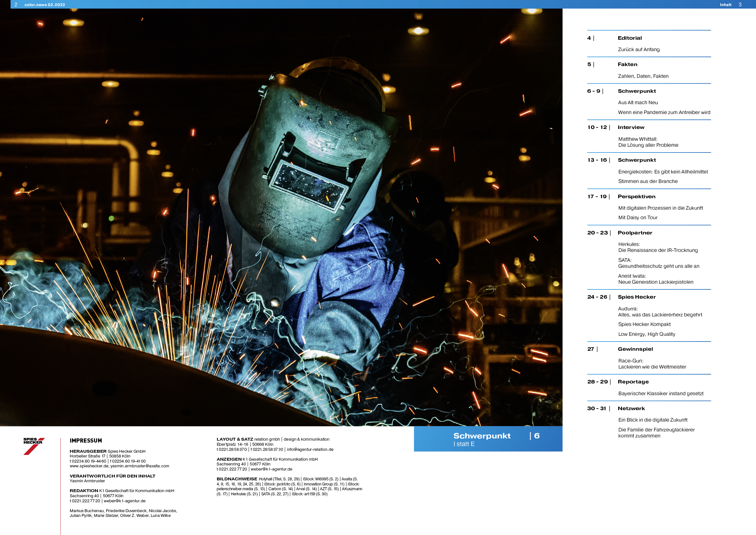Screen dimensions: 756x535
Task: Open 'Spies Hecker Kompakt' entry
Action: pyautogui.click(x=644, y=324)
